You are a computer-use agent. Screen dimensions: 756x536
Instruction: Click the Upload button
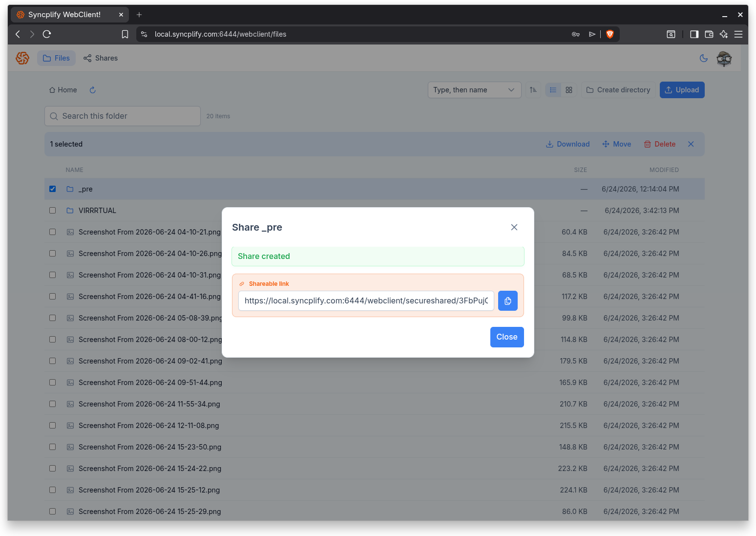coord(682,90)
